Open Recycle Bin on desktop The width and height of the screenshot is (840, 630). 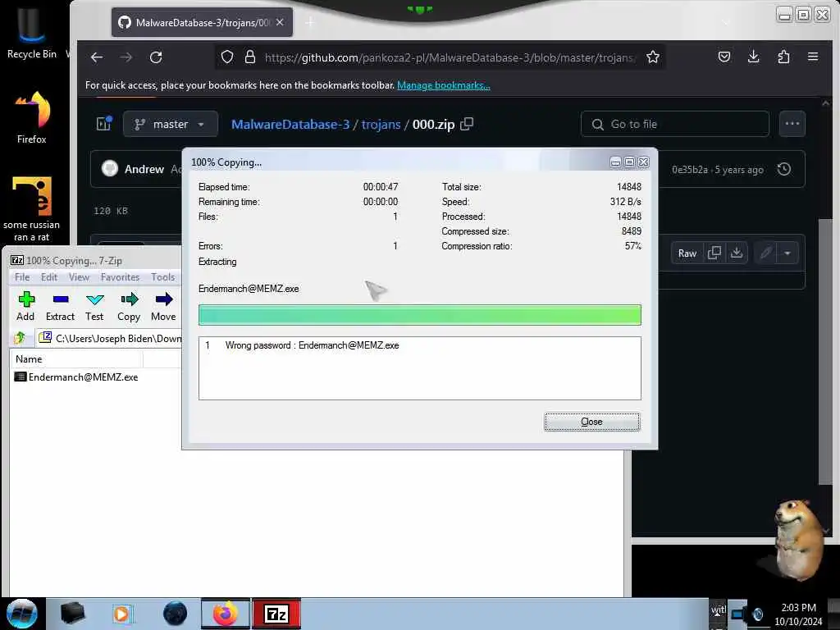tap(32, 32)
